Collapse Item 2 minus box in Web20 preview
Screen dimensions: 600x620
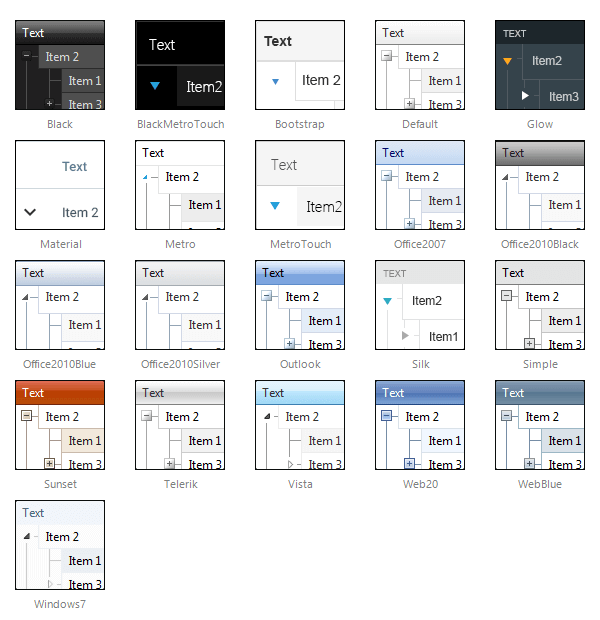386,416
